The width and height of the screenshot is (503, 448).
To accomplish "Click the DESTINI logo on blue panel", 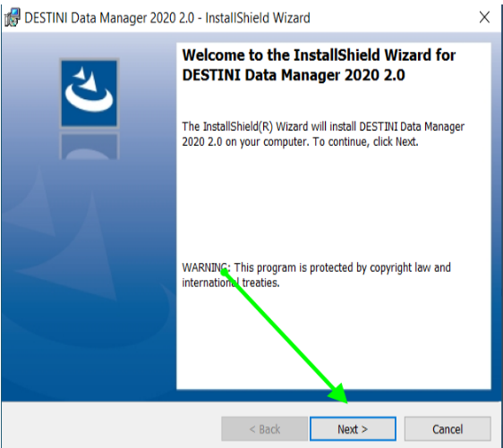I will [90, 93].
